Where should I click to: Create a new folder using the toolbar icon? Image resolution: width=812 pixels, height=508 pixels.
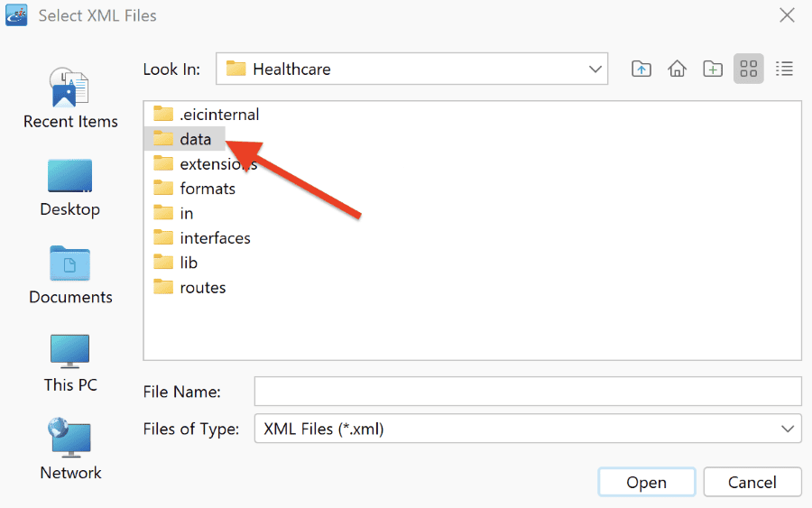coord(713,69)
